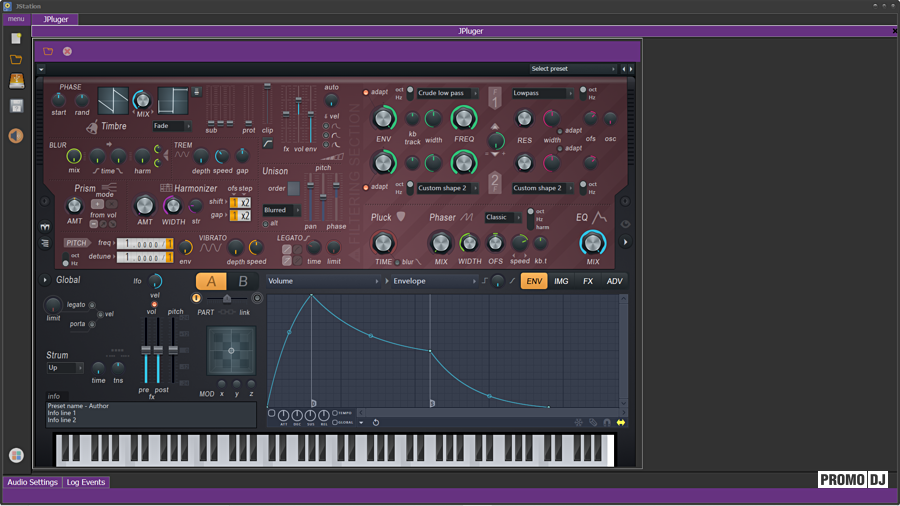Image resolution: width=900 pixels, height=506 pixels.
Task: Open the left Custom shape 2 dropdown
Action: pos(447,188)
